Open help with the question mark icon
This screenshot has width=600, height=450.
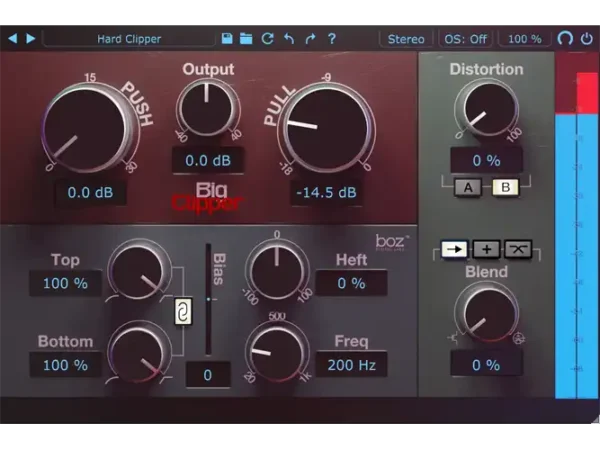pos(332,38)
